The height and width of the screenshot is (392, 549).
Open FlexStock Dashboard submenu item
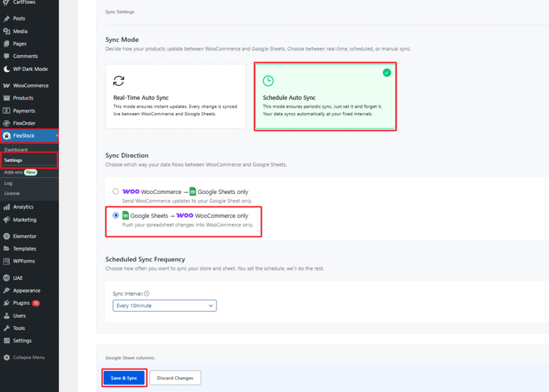click(16, 149)
